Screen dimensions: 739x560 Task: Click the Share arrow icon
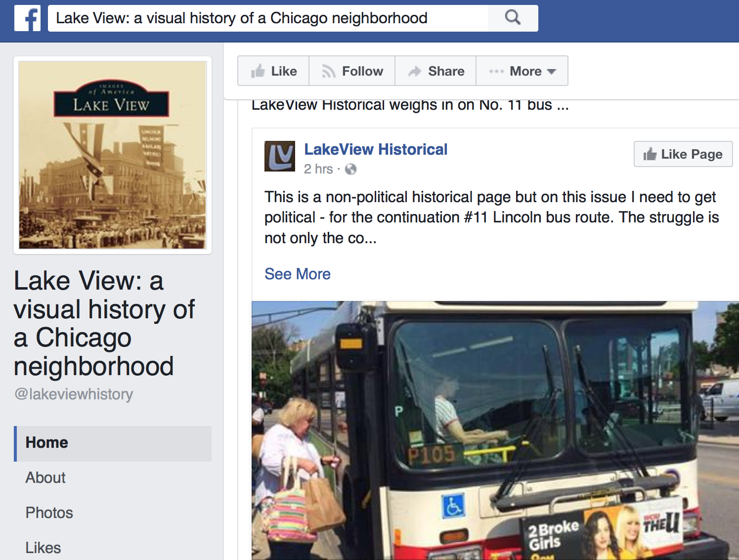pyautogui.click(x=414, y=71)
